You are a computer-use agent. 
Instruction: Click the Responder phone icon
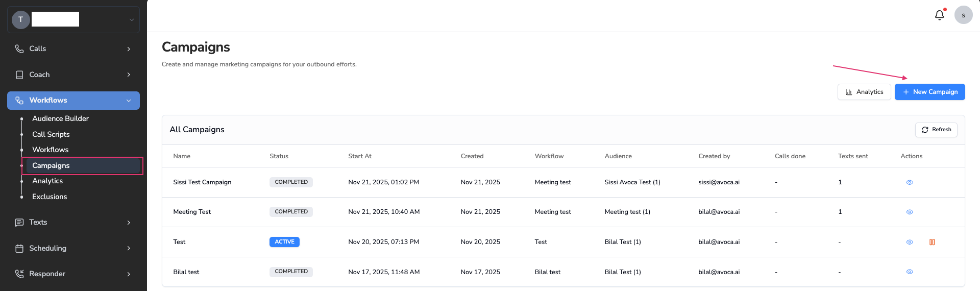tap(19, 274)
